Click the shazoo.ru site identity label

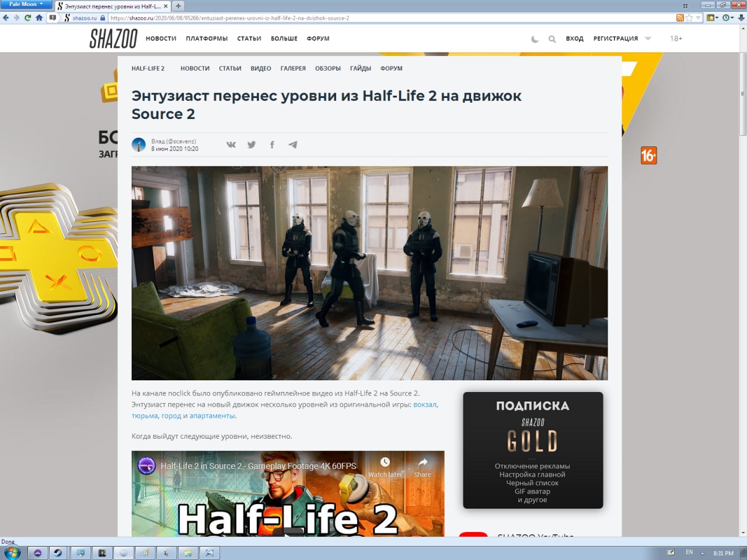(85, 18)
